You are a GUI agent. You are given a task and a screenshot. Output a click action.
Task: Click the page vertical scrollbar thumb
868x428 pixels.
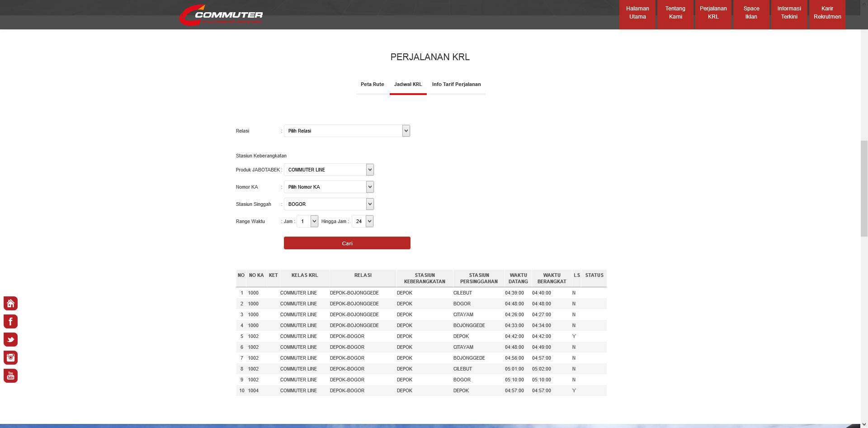864,188
